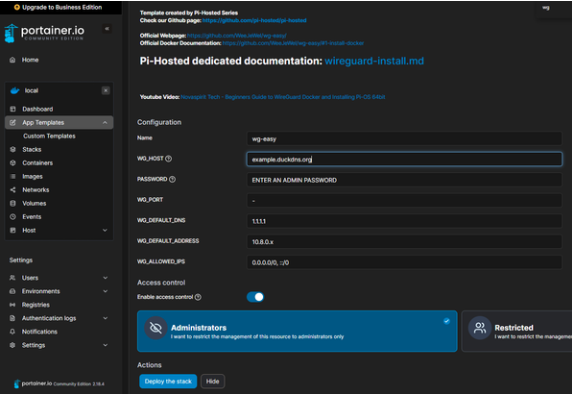This screenshot has width=572, height=394.
Task: Click the Containers cube icon
Action: [13, 163]
